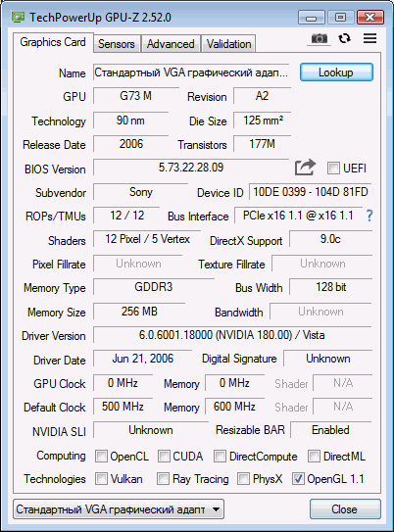This screenshot has height=532, width=394.
Task: Toggle the Vulkan checkbox
Action: coord(101,479)
